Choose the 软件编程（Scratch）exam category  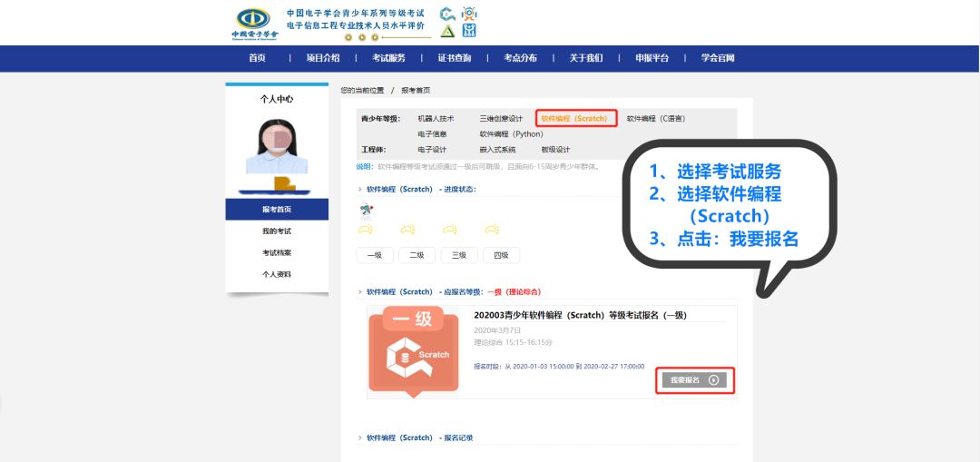(576, 118)
